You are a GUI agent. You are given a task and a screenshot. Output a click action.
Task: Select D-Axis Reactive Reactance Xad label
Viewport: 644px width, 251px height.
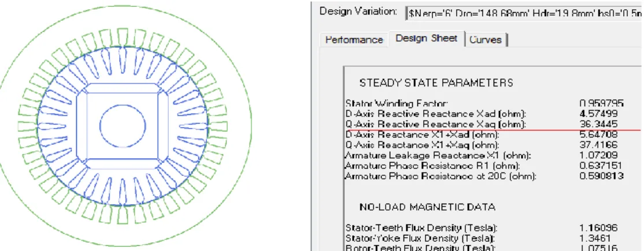436,114
